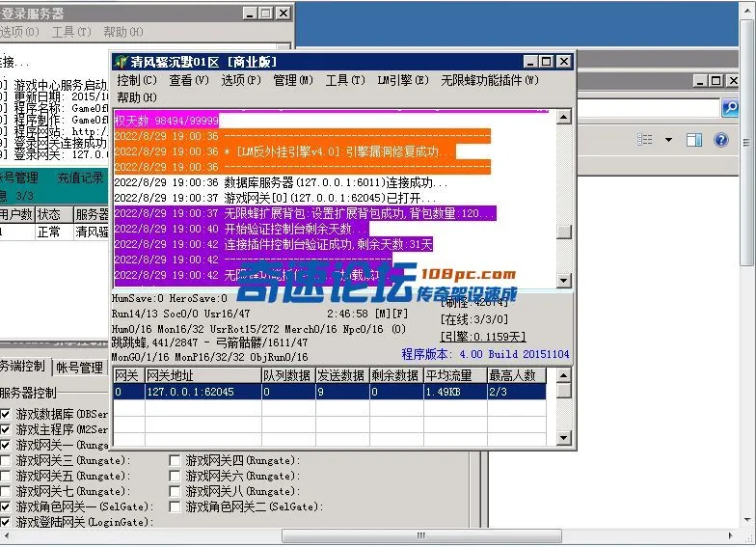756x547 pixels.
Task: Enable the 游戏角色网关二 (SelGate) checkbox
Action: coord(175,506)
